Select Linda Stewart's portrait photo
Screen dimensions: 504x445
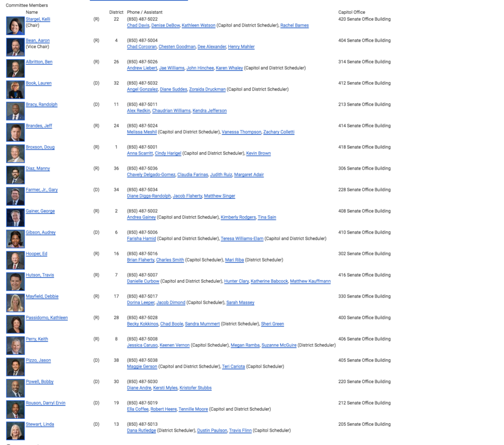15,430
